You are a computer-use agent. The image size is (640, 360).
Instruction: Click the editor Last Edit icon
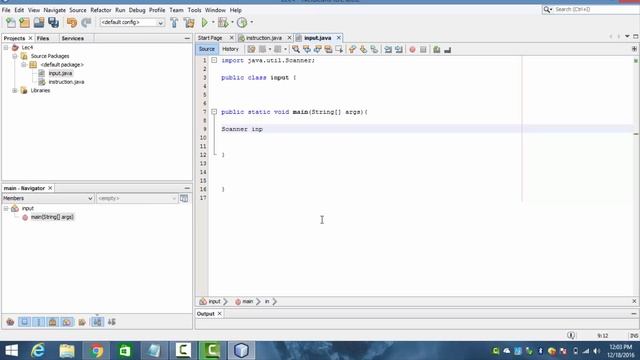coord(251,49)
